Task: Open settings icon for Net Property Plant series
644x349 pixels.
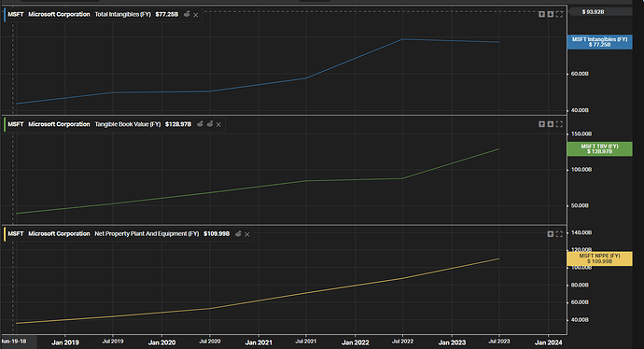Action: 238,234
